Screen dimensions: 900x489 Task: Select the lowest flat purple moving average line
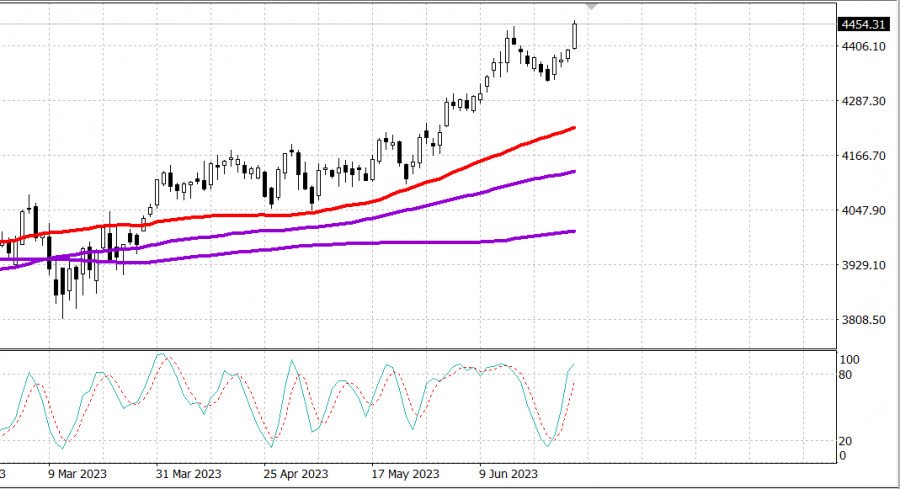pyautogui.click(x=402, y=243)
